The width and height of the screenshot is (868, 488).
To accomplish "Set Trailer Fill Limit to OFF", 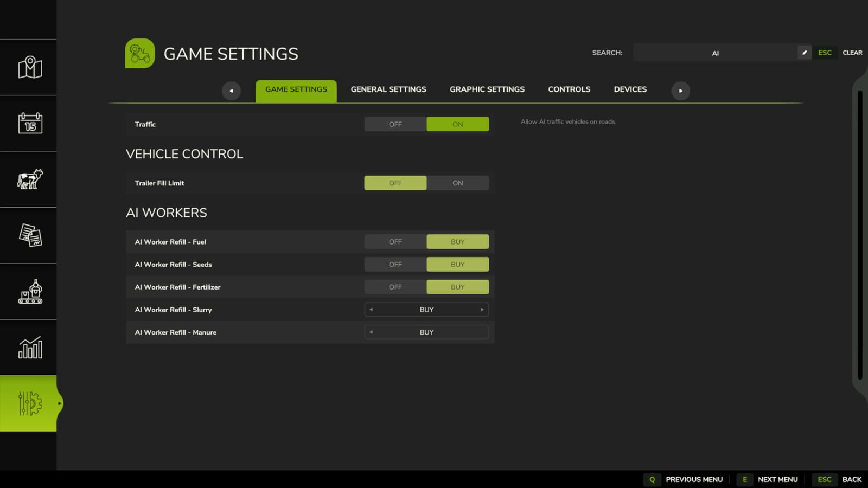I will [x=395, y=183].
